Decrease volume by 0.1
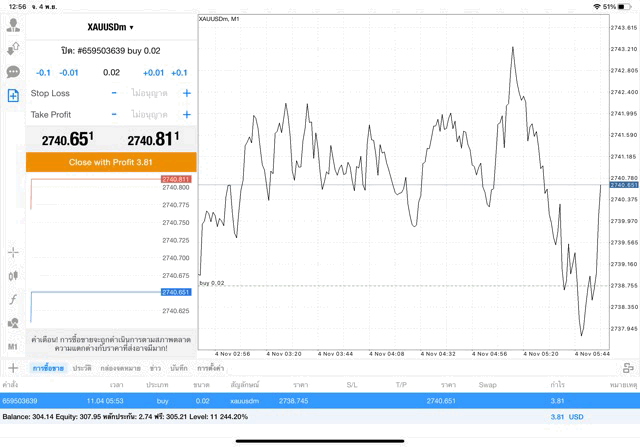Screen dimensions: 640x447 pos(43,73)
